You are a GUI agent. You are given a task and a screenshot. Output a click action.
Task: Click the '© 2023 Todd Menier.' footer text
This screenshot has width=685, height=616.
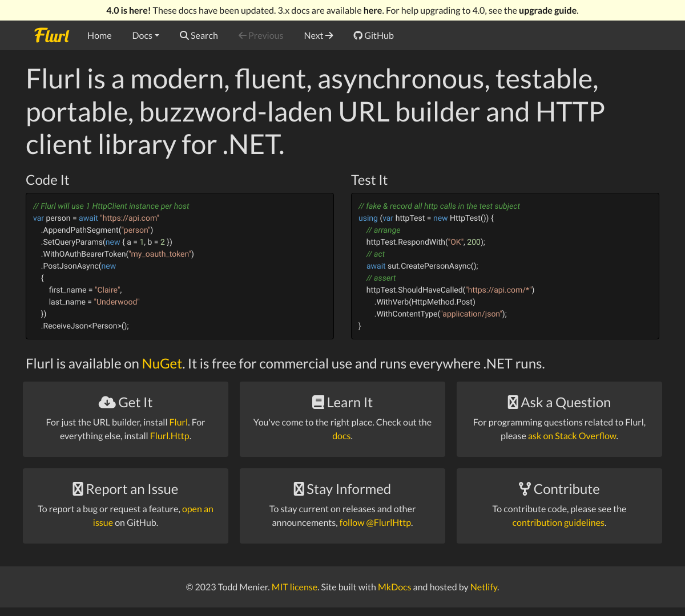(228, 587)
